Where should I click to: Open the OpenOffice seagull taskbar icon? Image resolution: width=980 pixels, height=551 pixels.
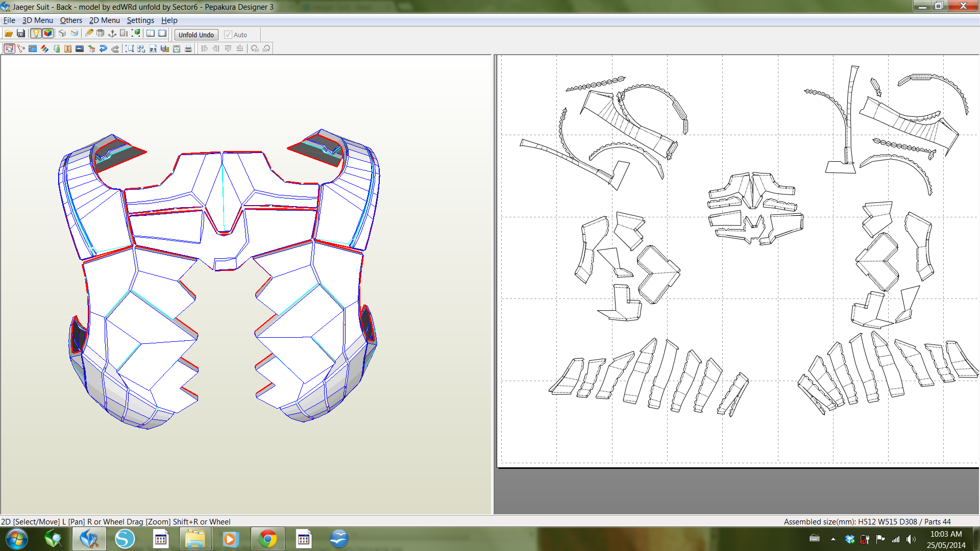click(x=339, y=539)
